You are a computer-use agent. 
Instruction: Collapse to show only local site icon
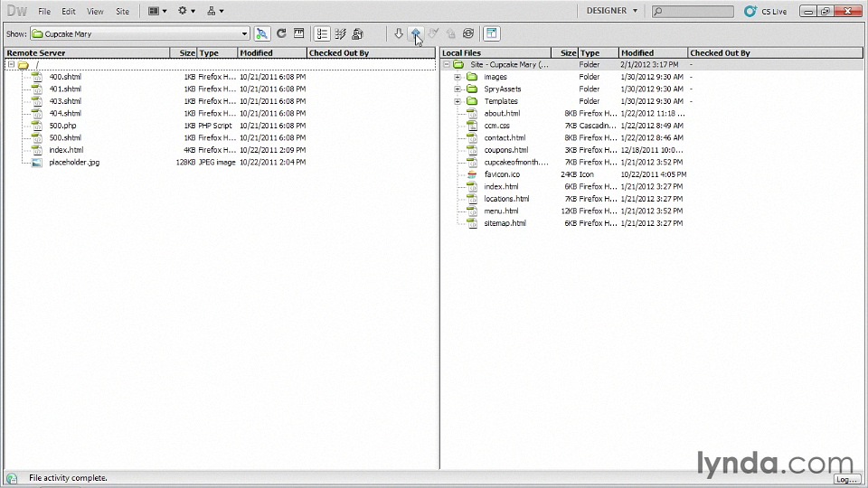491,33
